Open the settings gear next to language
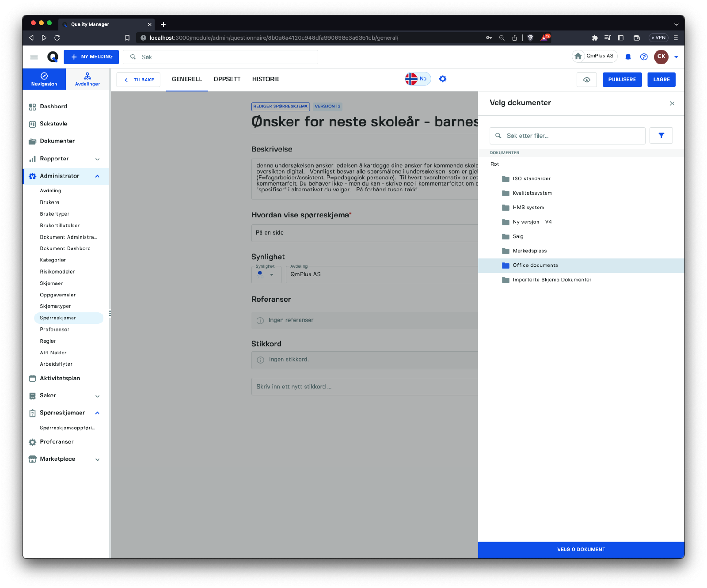The height and width of the screenshot is (588, 707). pyautogui.click(x=443, y=79)
